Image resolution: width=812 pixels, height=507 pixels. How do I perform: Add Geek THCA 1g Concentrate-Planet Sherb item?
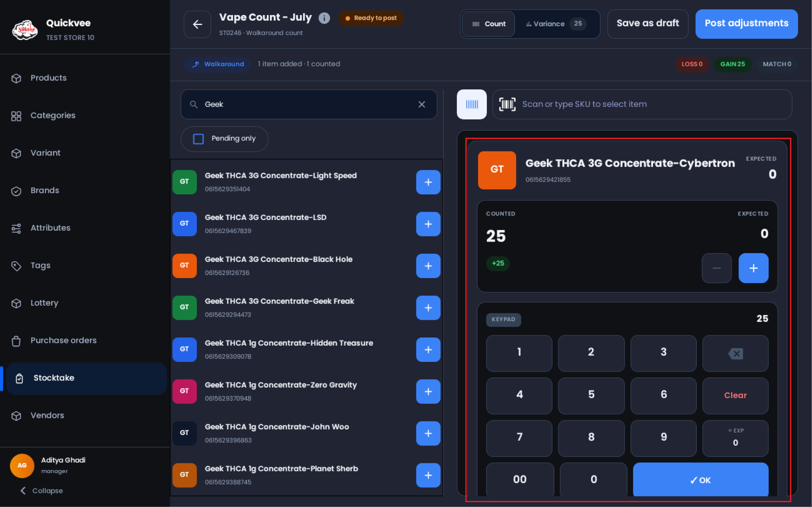click(x=428, y=475)
